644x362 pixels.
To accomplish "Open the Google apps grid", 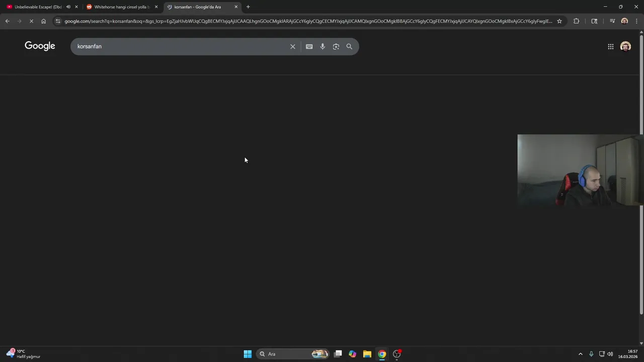I will [x=610, y=46].
